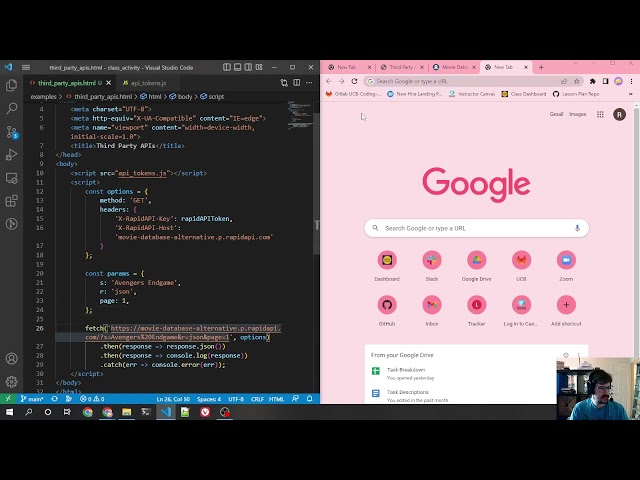Change HTML language mode

[x=276, y=399]
